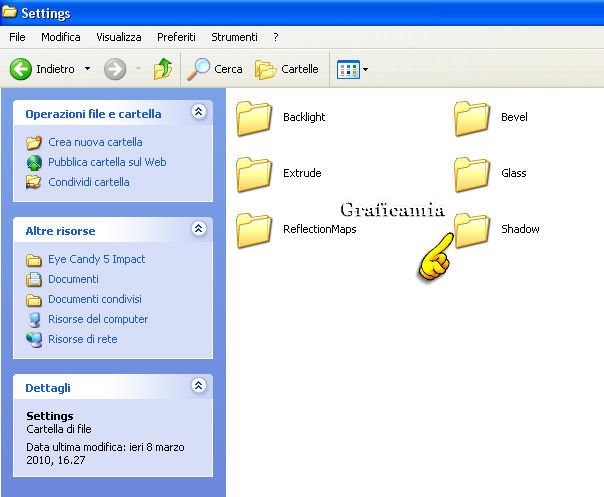Select the Shadow folder icon
This screenshot has width=604, height=497.
[472, 230]
